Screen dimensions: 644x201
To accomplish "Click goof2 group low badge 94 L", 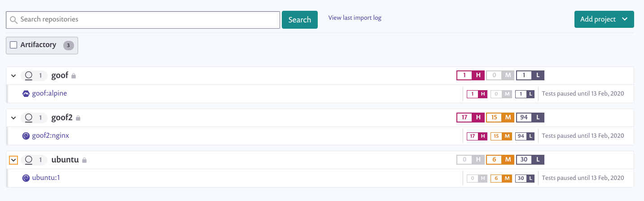I will (x=530, y=118).
